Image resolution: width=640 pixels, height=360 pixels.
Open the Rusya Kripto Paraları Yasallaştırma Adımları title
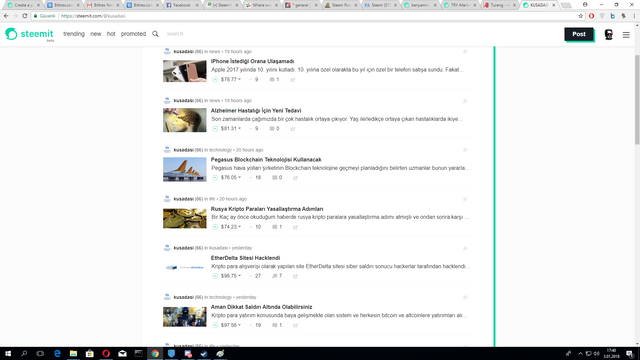[x=267, y=209]
